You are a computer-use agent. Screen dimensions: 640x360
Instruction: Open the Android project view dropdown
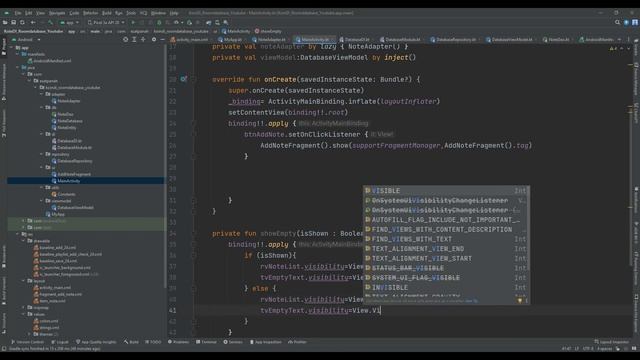click(x=27, y=40)
